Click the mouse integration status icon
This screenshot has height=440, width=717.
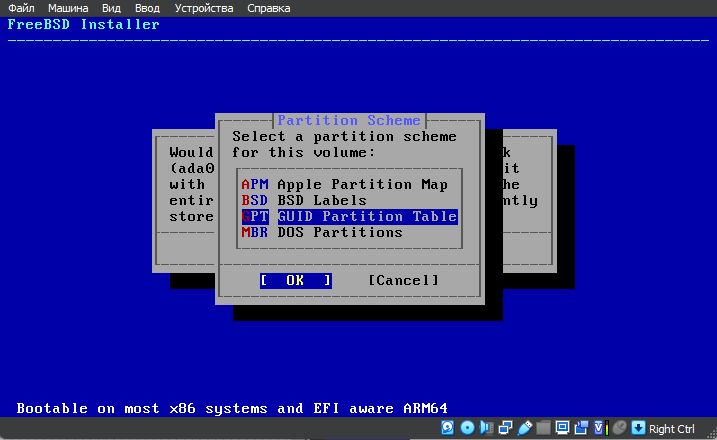(619, 428)
